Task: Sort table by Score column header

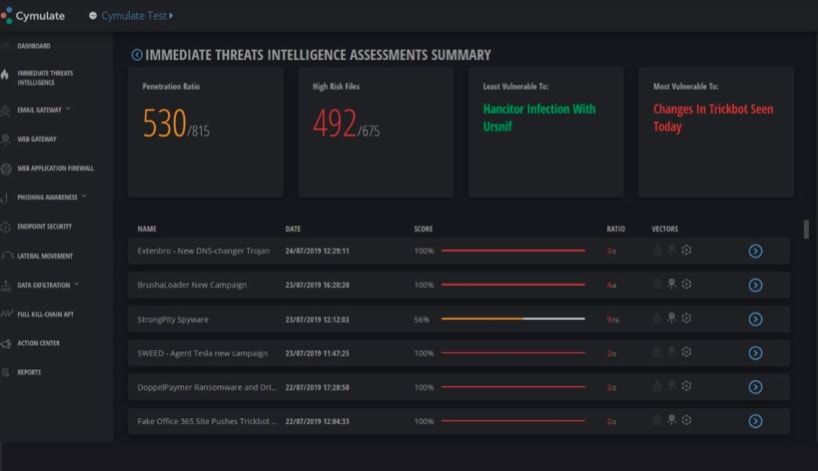Action: (423, 229)
